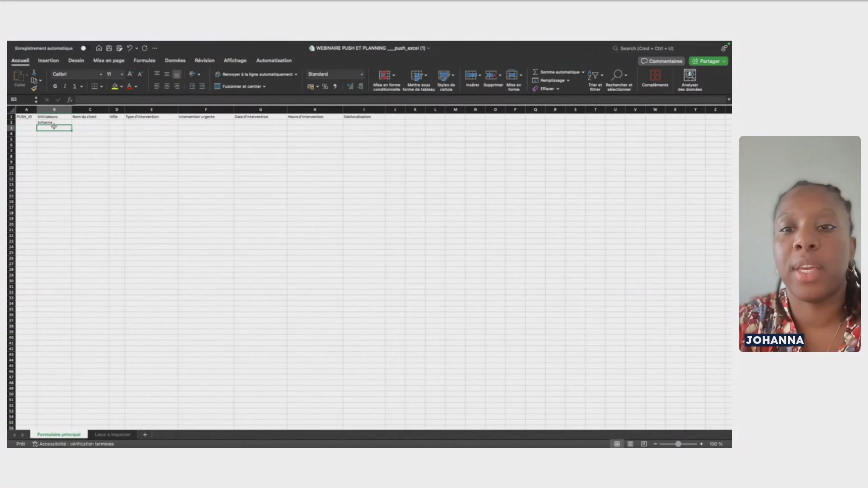Switch to the Dessin ribbon tab
868x488 pixels.
tap(76, 61)
